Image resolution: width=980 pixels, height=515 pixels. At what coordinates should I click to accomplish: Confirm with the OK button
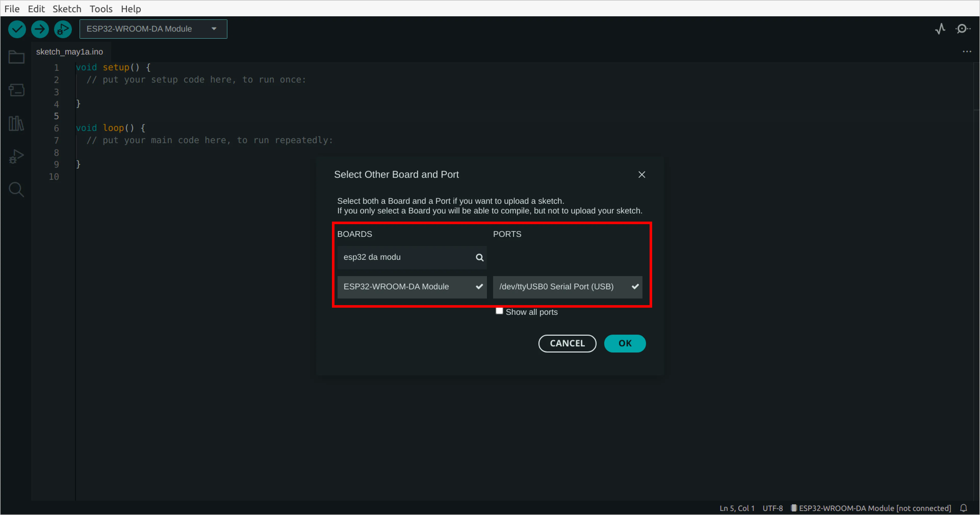click(624, 343)
